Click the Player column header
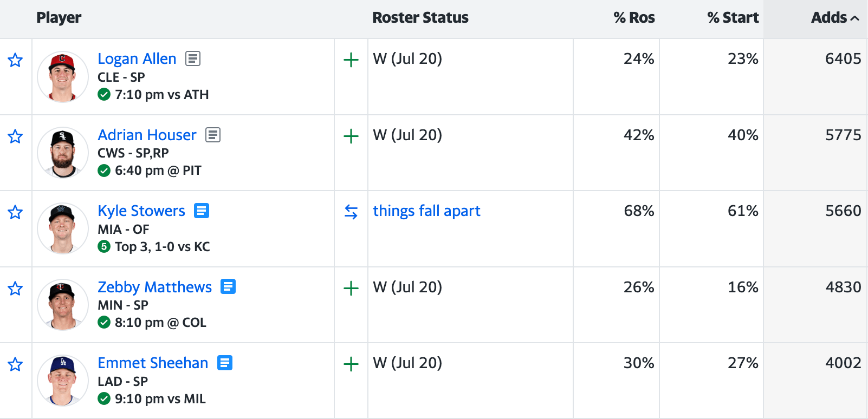This screenshot has height=419, width=868. 59,18
